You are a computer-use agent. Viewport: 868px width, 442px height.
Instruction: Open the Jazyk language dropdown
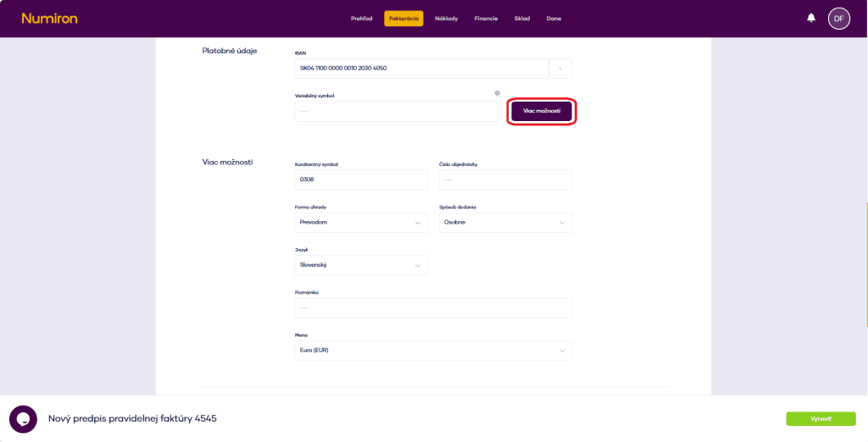[361, 265]
